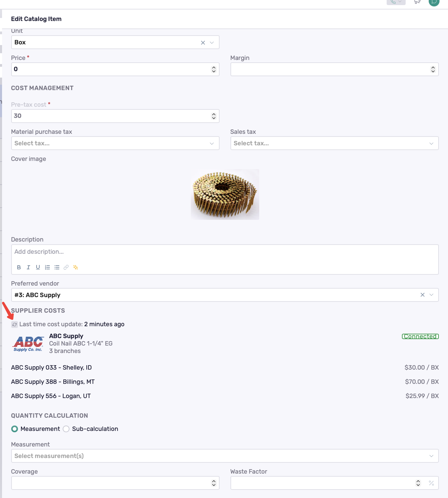Click the ABC Supply Co. logo
The height and width of the screenshot is (498, 448).
pyautogui.click(x=28, y=344)
